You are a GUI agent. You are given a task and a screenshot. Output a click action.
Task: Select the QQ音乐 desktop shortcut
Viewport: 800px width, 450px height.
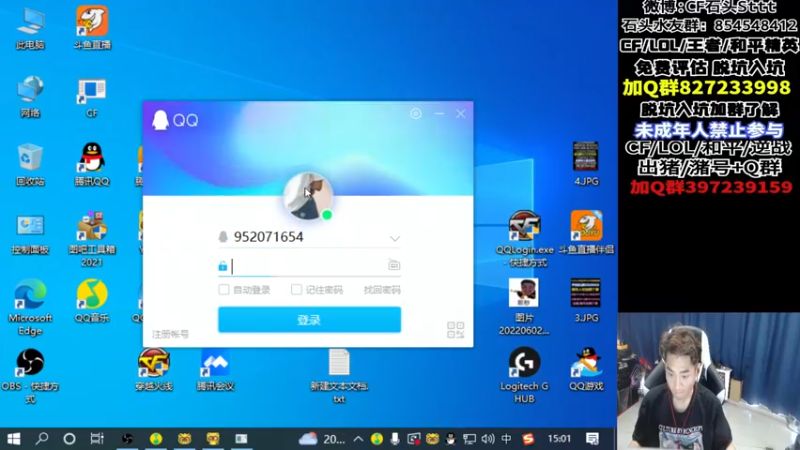(x=92, y=301)
